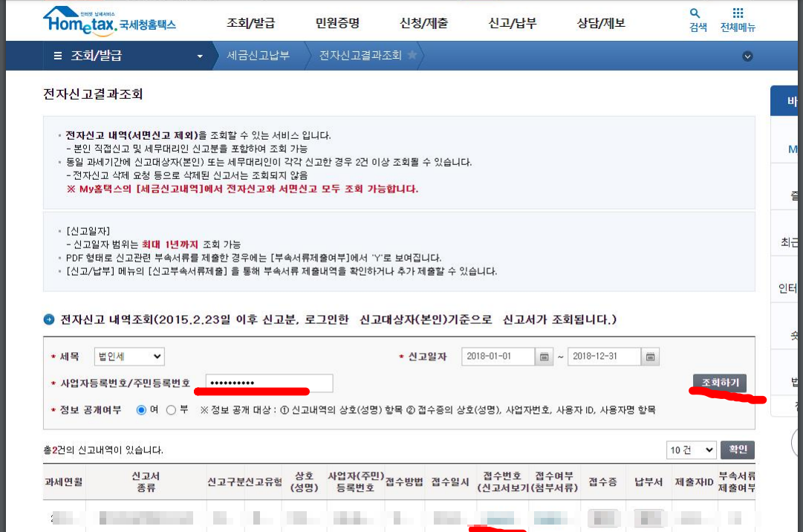Click the hamburger menu icon beside 조회/발급
This screenshot has width=803, height=532.
coord(58,56)
